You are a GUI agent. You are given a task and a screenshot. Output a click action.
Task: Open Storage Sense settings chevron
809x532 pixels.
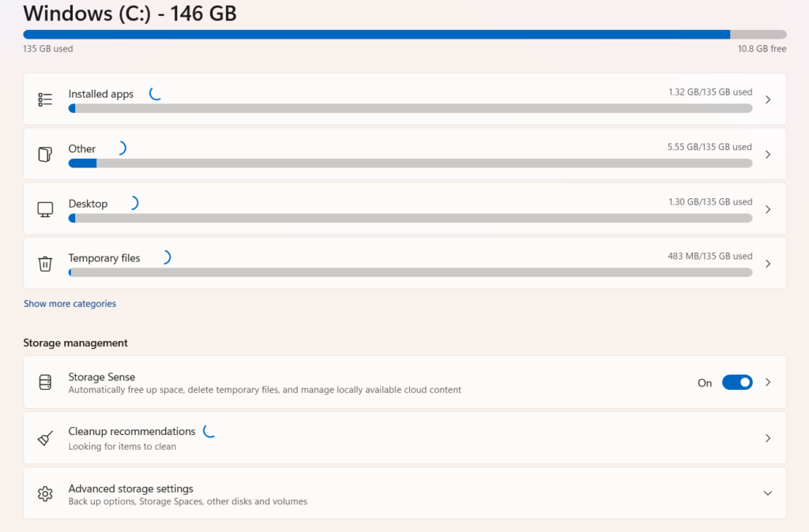[768, 382]
